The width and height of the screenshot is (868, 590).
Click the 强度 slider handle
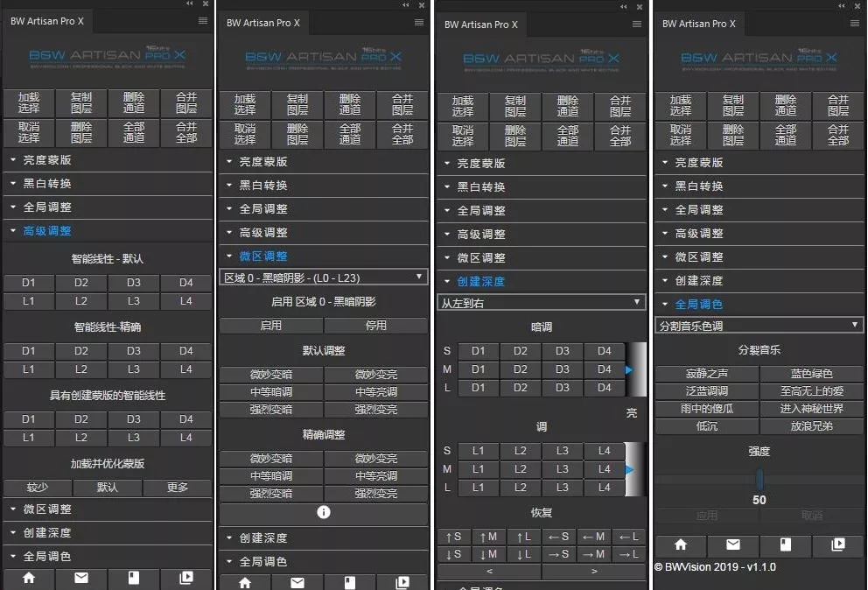click(x=759, y=480)
